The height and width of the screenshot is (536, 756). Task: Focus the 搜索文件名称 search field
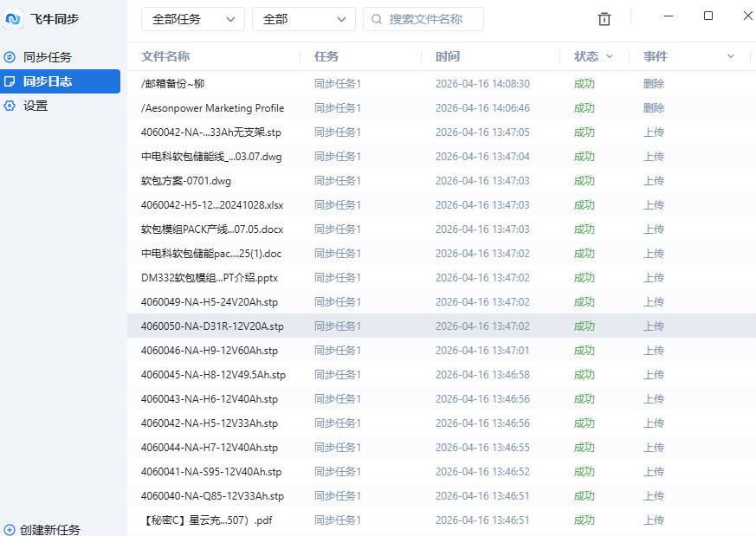pos(423,19)
